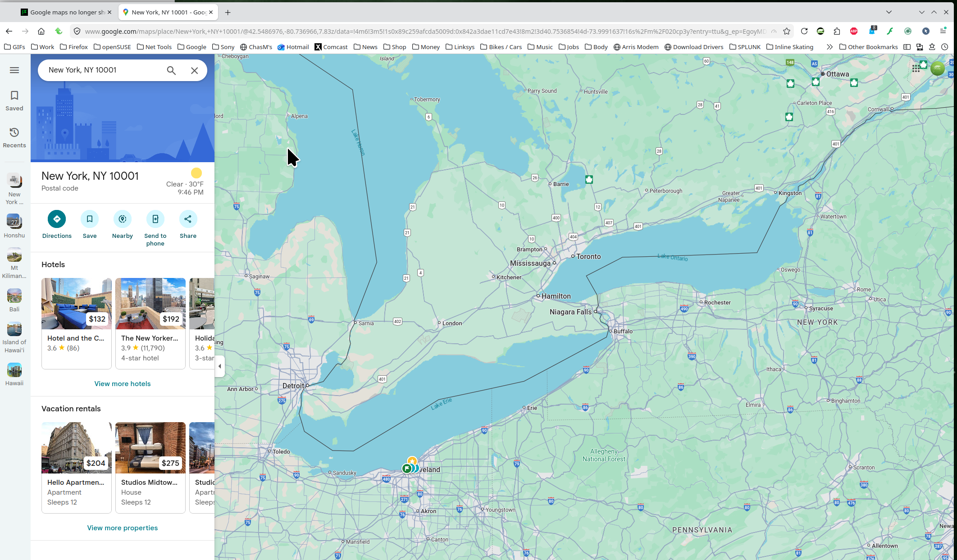Click the Share location icon
This screenshot has width=957, height=560.
pos(188,219)
